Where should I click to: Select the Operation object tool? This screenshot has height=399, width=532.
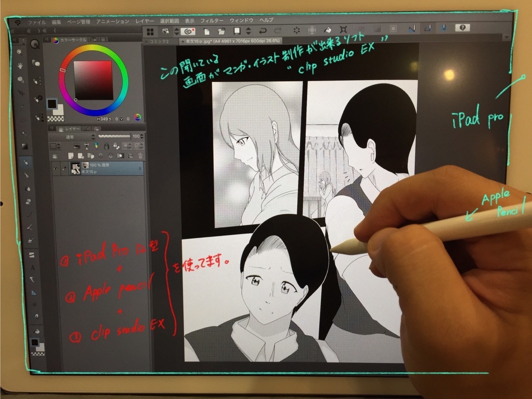[20, 79]
